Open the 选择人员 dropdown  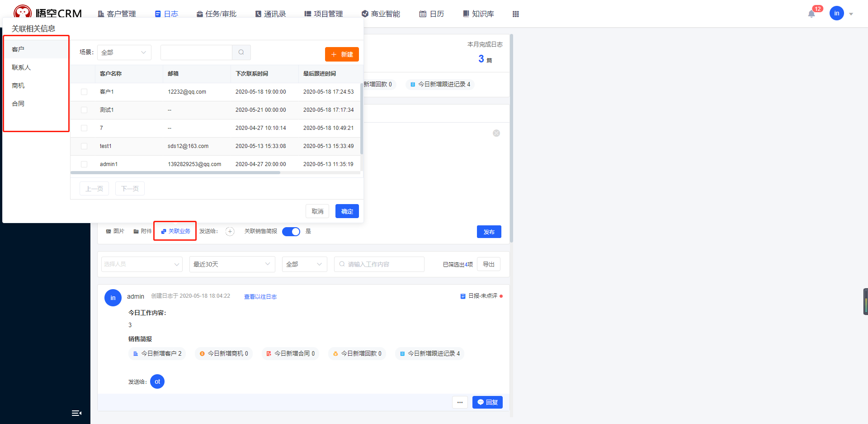tap(142, 264)
